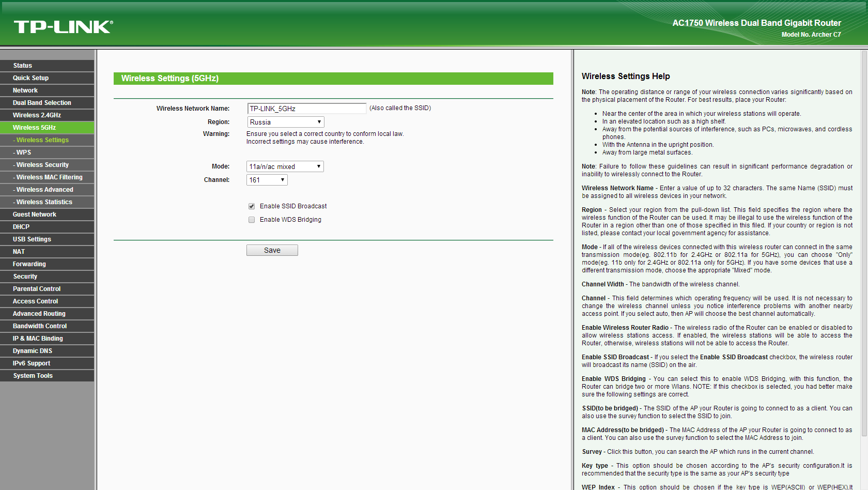Open USB Settings menu

tap(47, 239)
